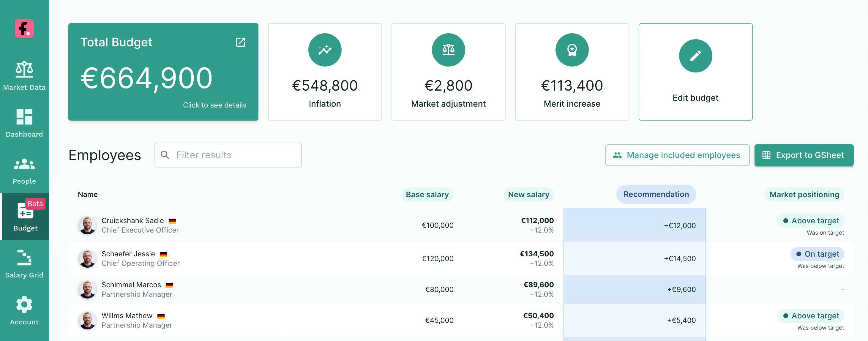Open Total Budget details external-link icon
The image size is (868, 341).
click(x=240, y=42)
